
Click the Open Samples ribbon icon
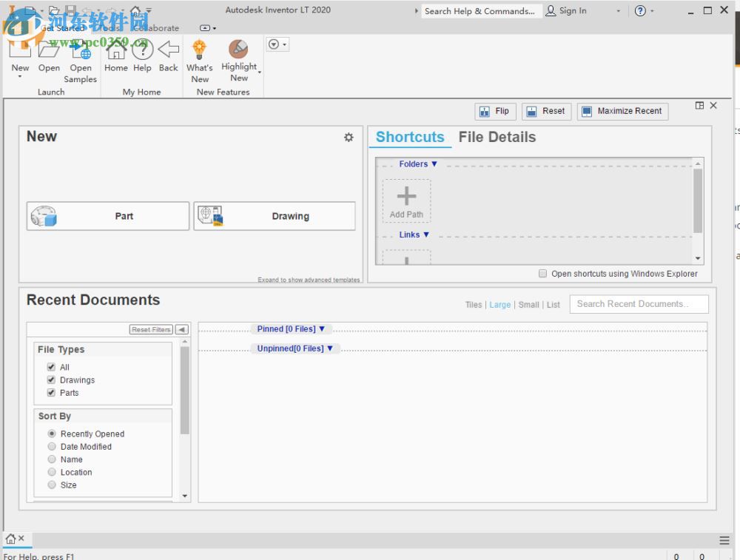click(x=81, y=51)
